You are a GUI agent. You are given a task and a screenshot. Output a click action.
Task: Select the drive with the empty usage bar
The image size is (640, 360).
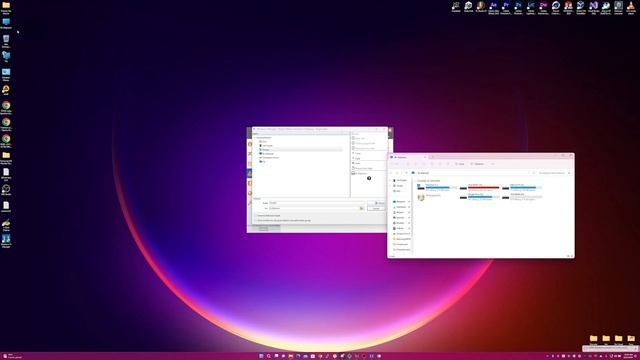coord(522,197)
